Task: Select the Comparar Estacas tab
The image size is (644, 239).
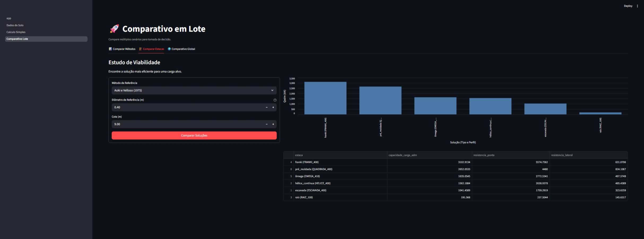Action: point(151,49)
